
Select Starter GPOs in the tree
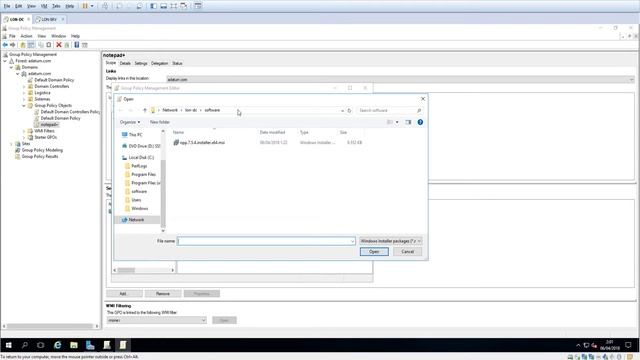tap(45, 137)
